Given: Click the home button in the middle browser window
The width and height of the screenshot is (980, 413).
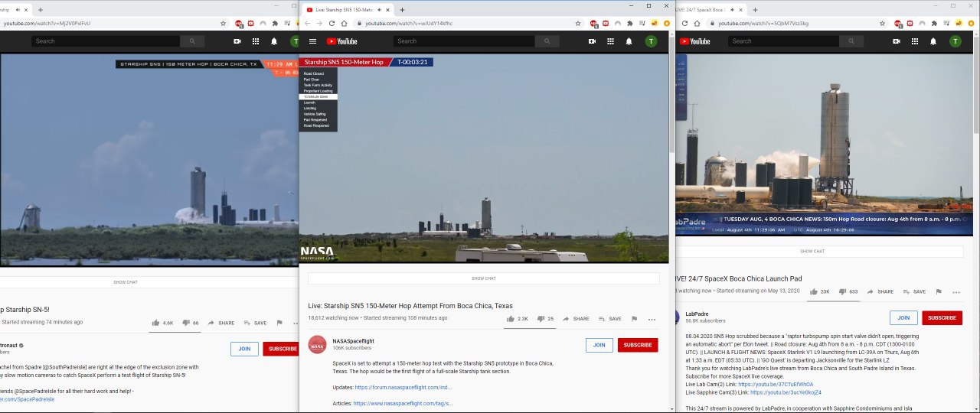Looking at the screenshot, I should 344,24.
